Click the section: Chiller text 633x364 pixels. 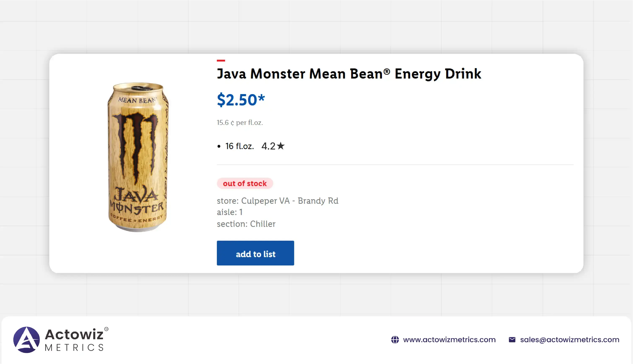click(x=246, y=224)
